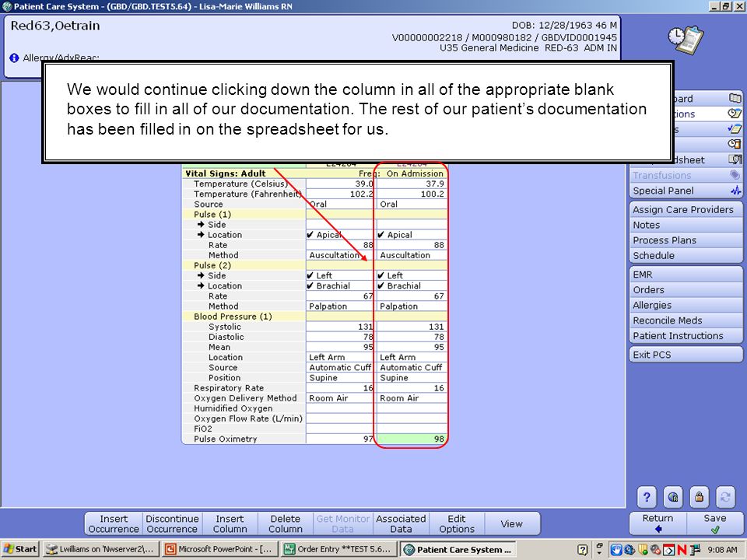The width and height of the screenshot is (747, 560).
Task: Open Reconcile Meds in the side menu
Action: (x=686, y=320)
